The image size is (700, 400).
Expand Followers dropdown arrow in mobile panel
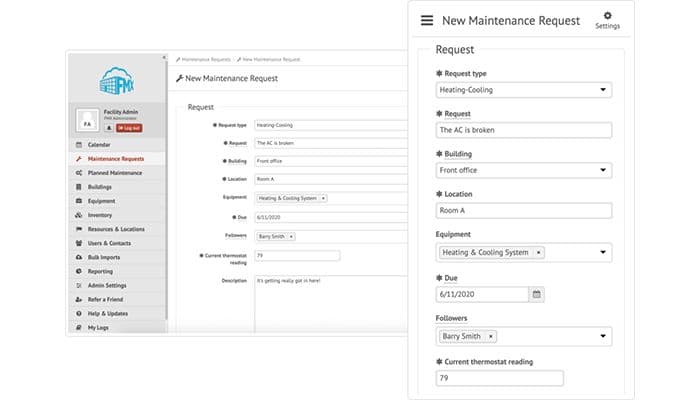point(603,336)
